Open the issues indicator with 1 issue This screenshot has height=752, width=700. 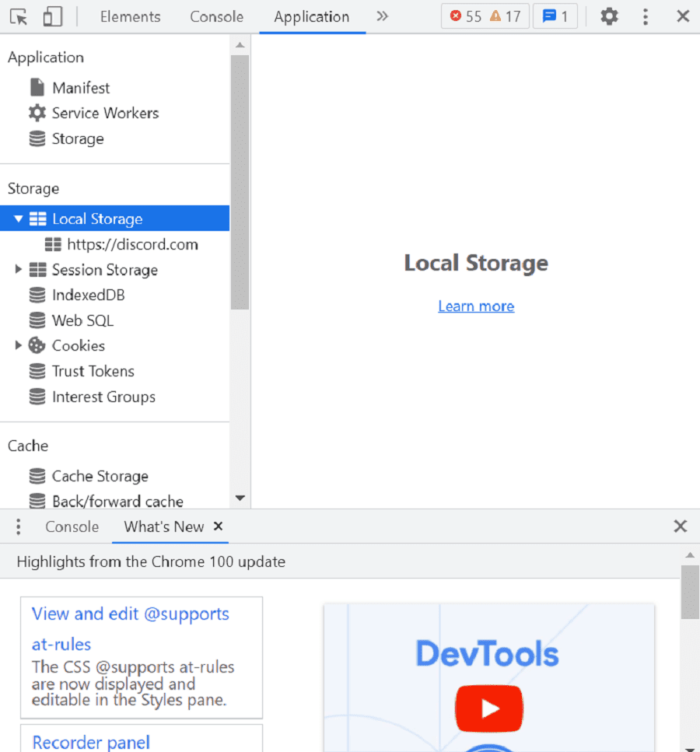(x=555, y=16)
